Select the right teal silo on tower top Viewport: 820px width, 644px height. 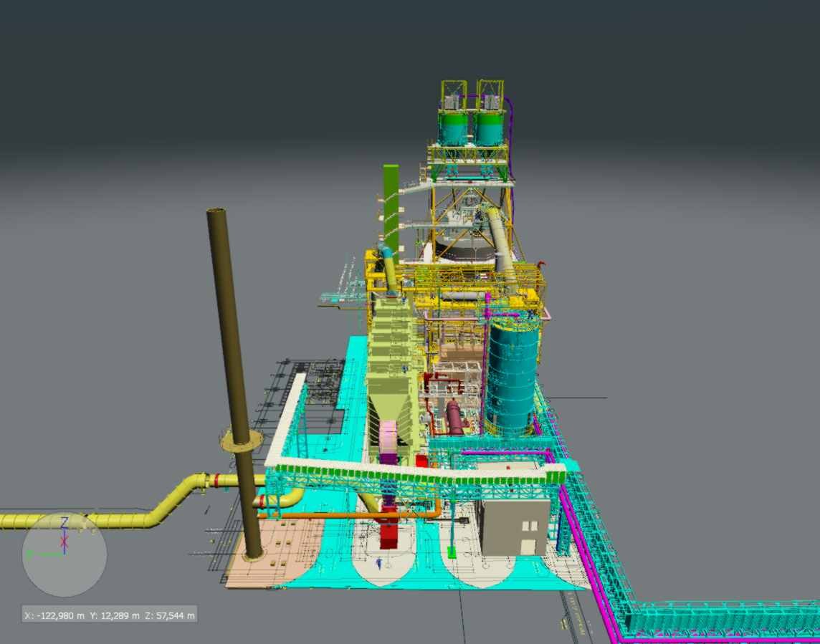tap(490, 128)
